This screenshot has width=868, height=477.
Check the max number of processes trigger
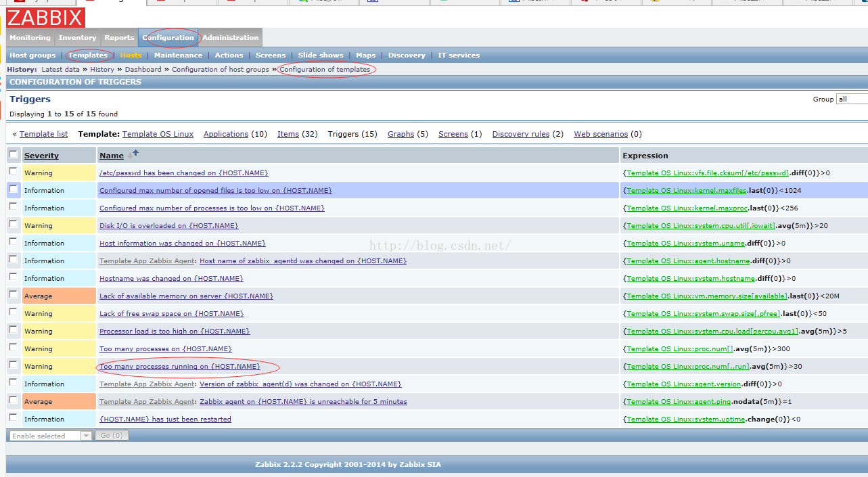[x=13, y=207]
